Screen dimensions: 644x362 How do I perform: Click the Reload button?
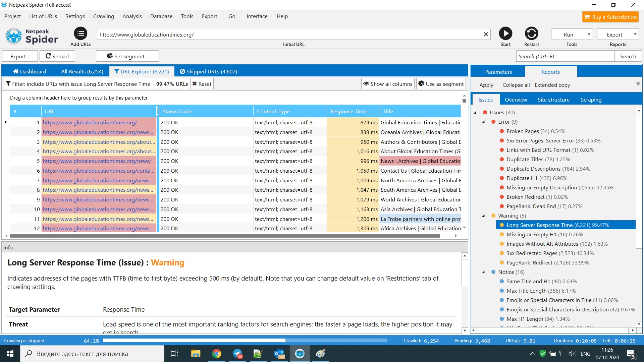click(57, 56)
